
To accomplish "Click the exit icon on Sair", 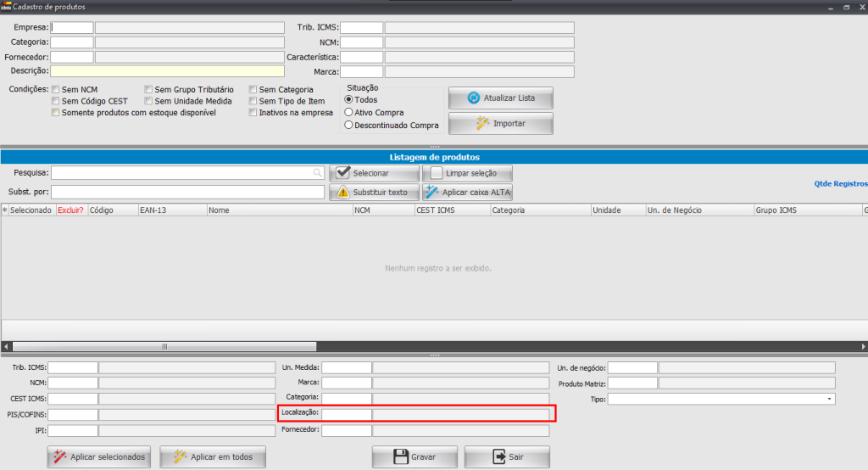I will point(498,457).
